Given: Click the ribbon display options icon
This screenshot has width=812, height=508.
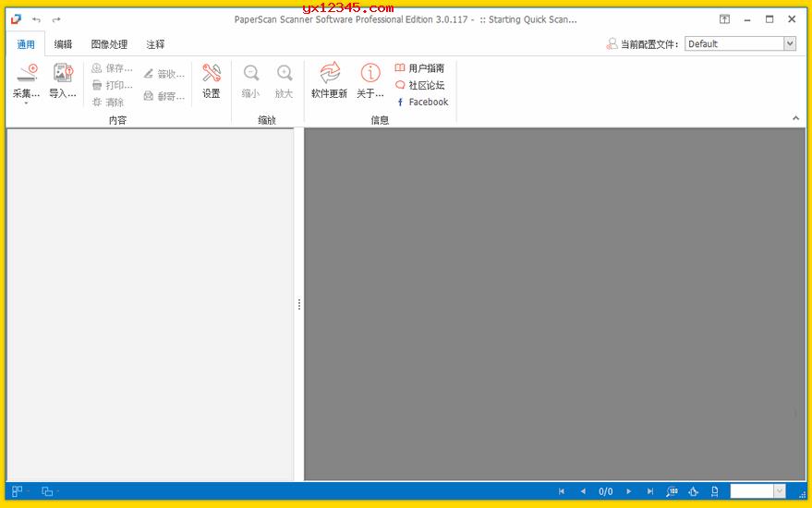Looking at the screenshot, I should tap(724, 19).
